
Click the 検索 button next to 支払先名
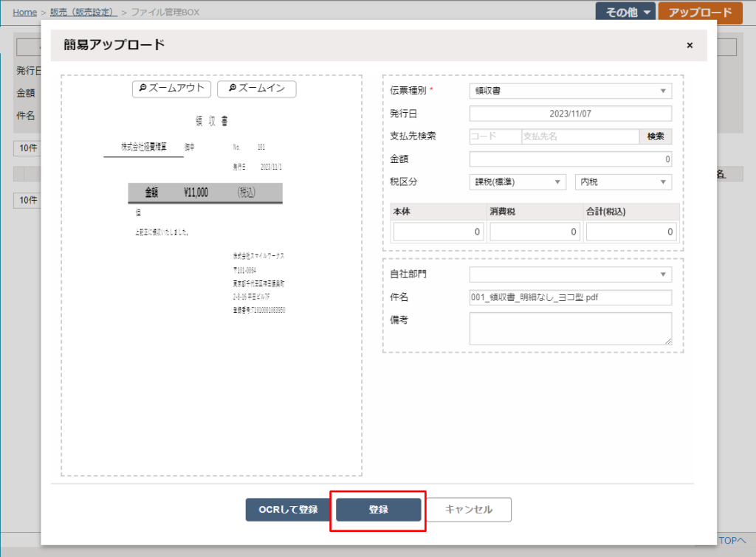coord(656,136)
